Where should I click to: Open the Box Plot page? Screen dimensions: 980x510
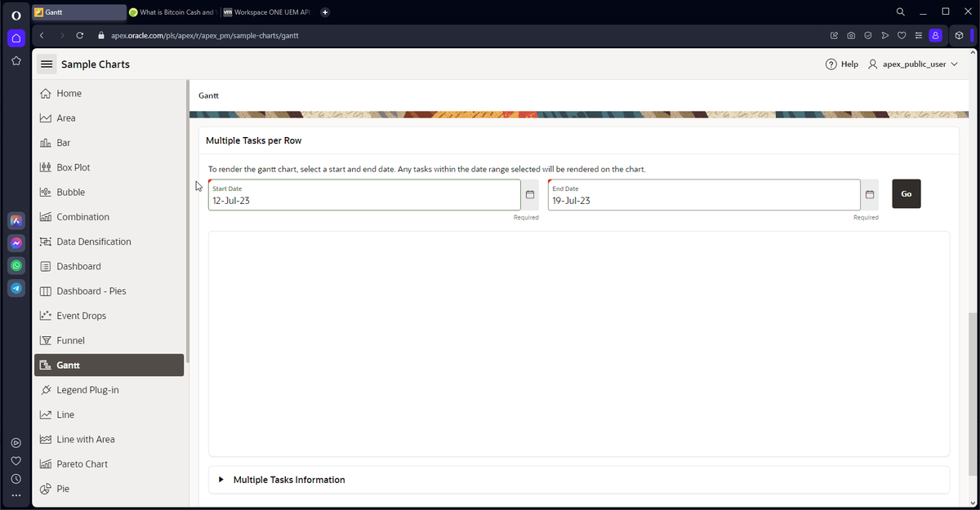110,167
